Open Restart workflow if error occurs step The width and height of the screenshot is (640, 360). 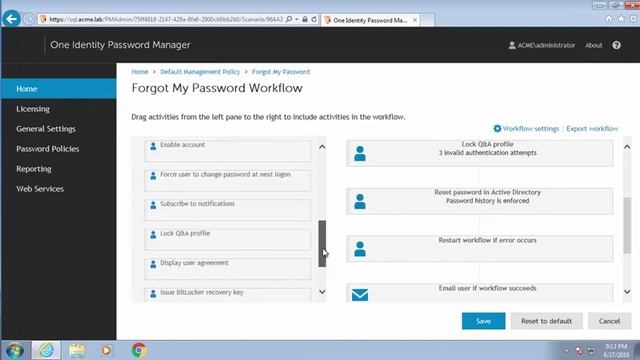[480, 249]
